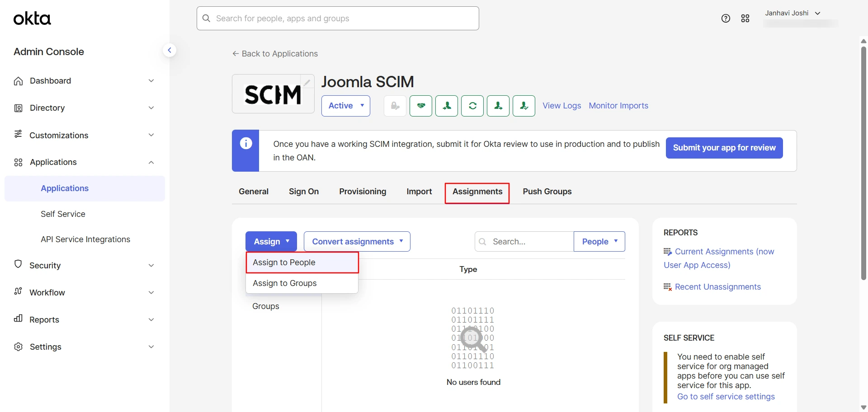
Task: Go Back to Applications
Action: (275, 54)
